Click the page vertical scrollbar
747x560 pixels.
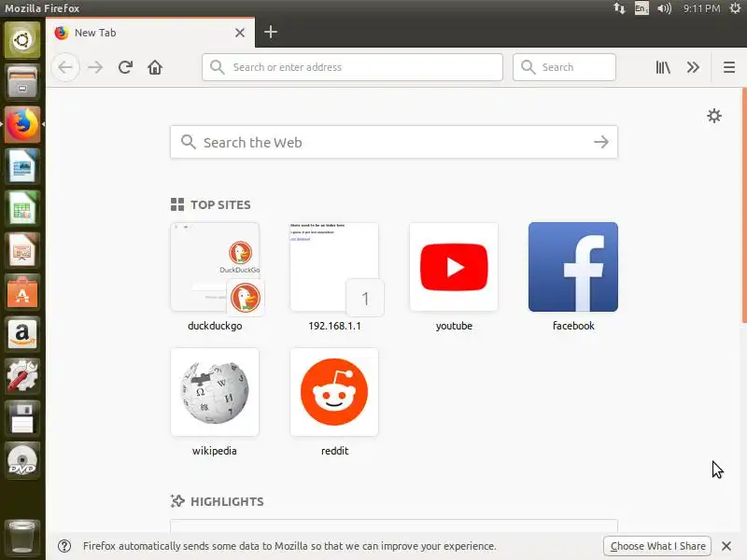pyautogui.click(x=743, y=205)
